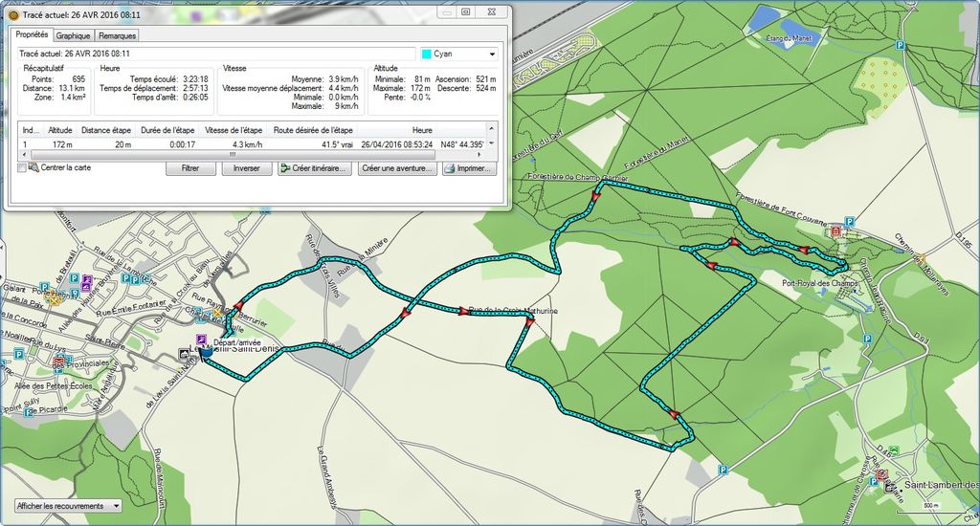Maximize the Tracé actuel dialog window
Image resolution: width=980 pixels, height=526 pixels.
click(466, 12)
